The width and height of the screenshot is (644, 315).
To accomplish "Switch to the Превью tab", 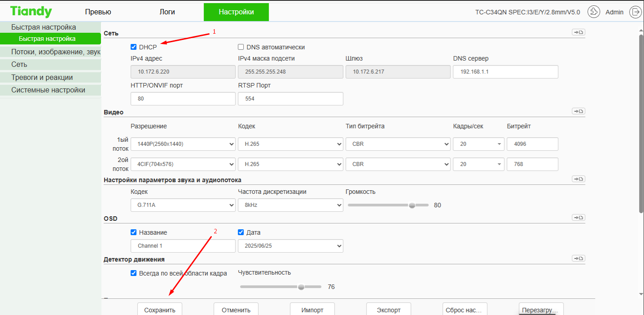I will tap(98, 12).
